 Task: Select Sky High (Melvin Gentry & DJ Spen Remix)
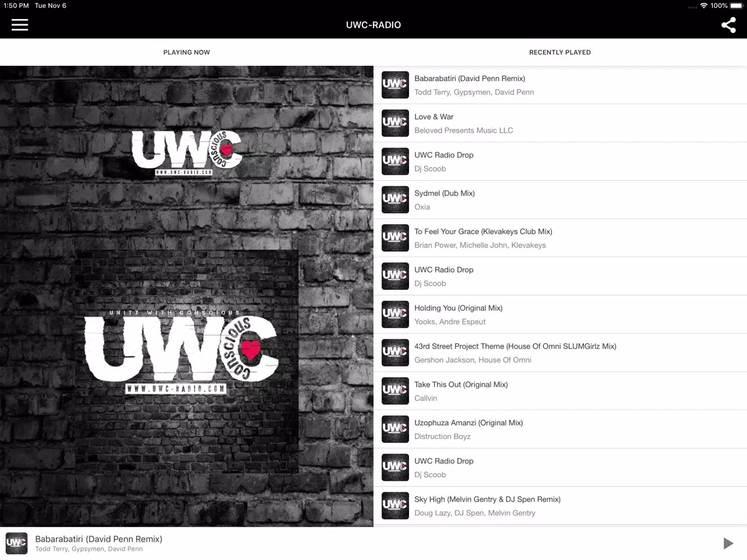pyautogui.click(x=560, y=505)
